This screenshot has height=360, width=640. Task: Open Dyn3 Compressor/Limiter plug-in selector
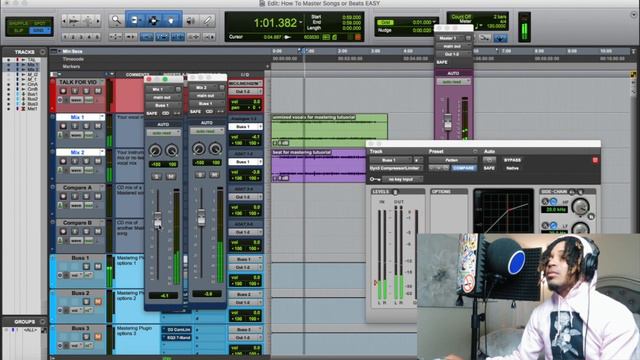[395, 168]
